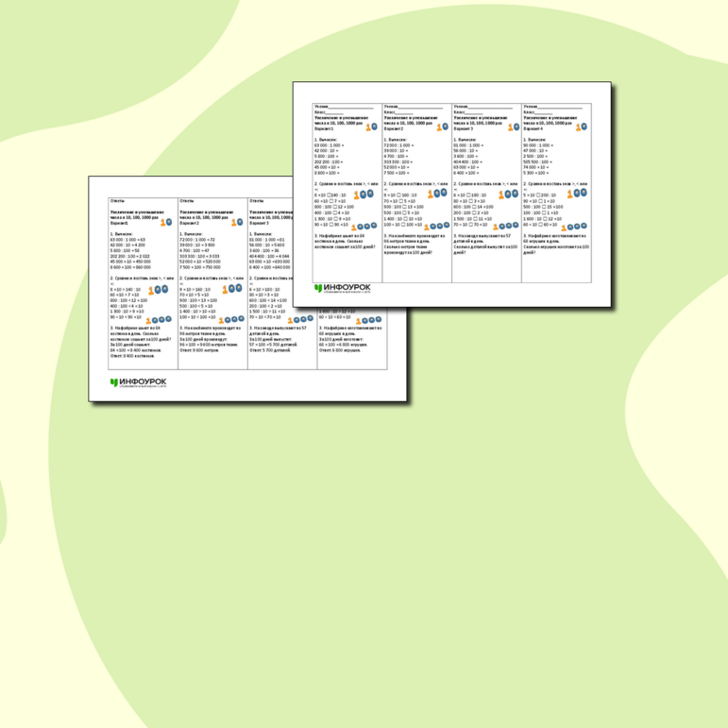The width and height of the screenshot is (728, 728).
Task: Click the "Ответы" heading in answers sheet first column
Action: coord(117,201)
